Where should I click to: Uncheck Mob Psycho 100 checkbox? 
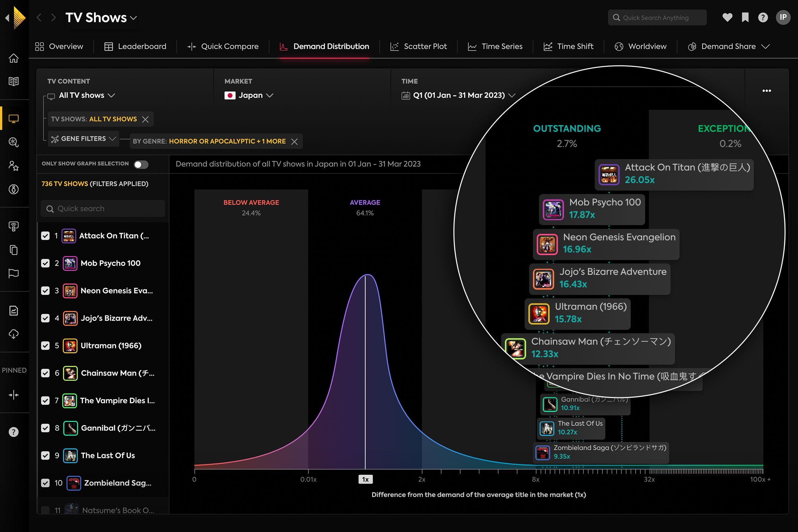pyautogui.click(x=46, y=263)
